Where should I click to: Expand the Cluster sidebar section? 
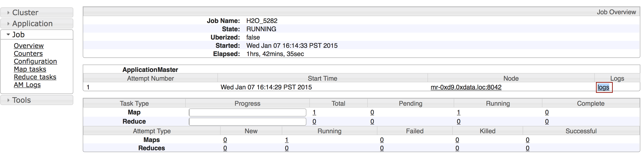25,12
